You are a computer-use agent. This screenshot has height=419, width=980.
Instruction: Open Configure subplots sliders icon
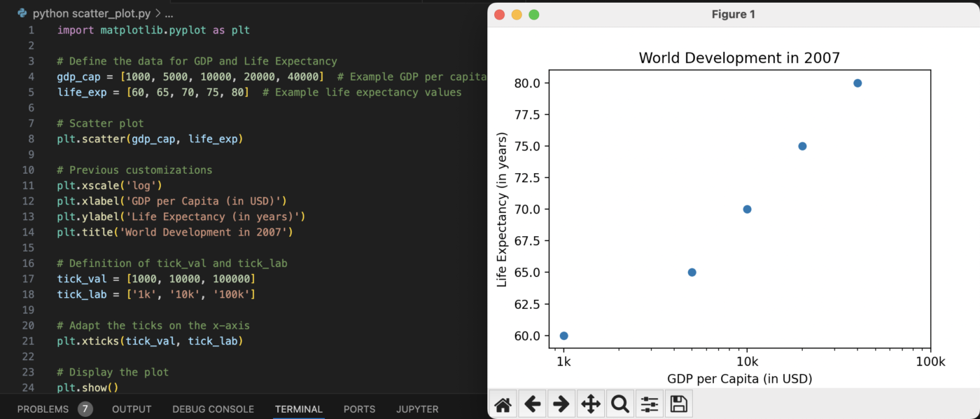[650, 404]
